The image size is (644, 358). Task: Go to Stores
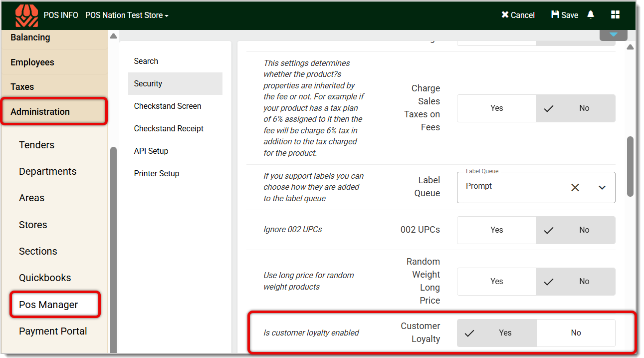(33, 225)
